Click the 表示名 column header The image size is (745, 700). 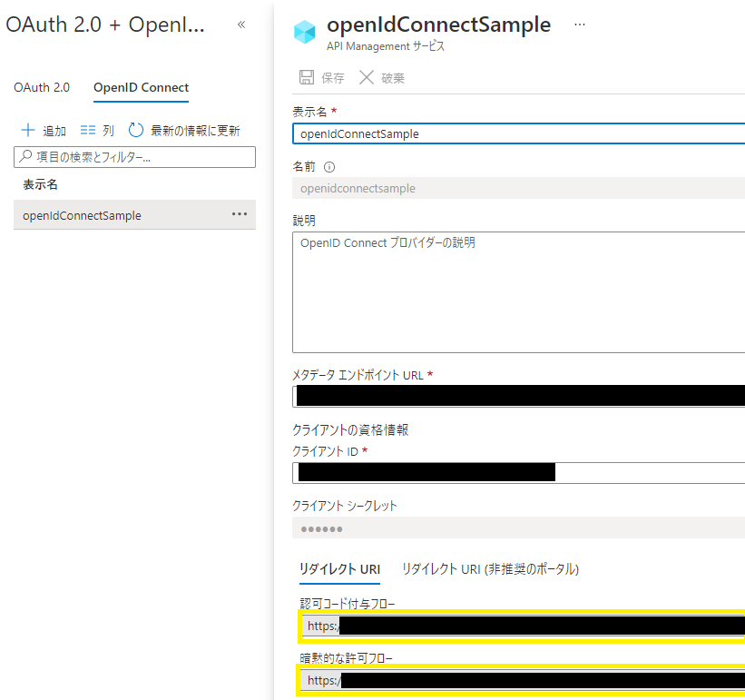click(x=41, y=184)
